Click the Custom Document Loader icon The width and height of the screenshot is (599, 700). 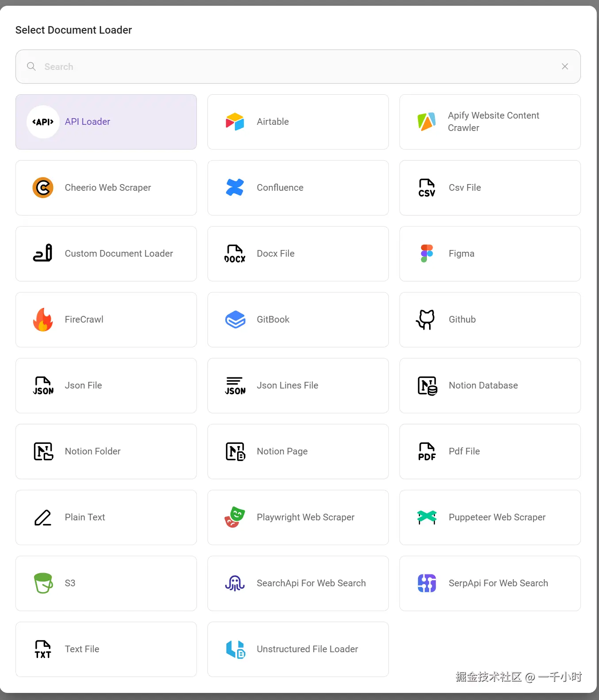pyautogui.click(x=43, y=254)
